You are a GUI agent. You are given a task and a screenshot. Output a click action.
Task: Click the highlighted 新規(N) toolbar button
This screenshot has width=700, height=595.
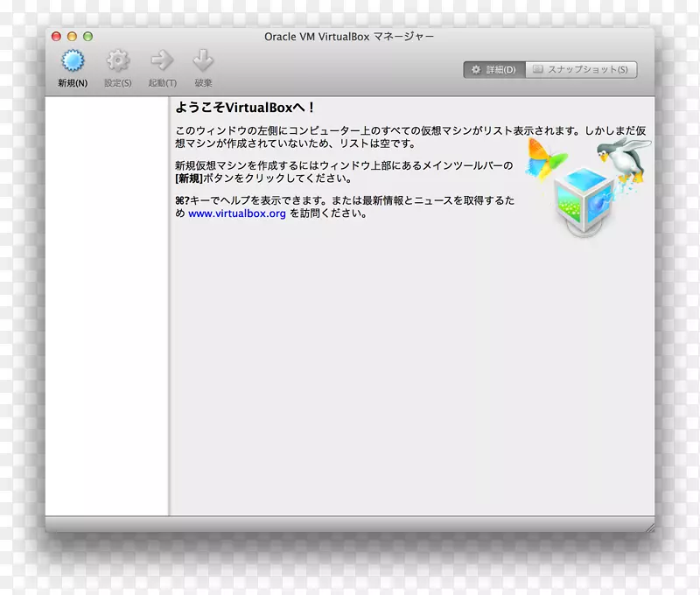coord(73,62)
